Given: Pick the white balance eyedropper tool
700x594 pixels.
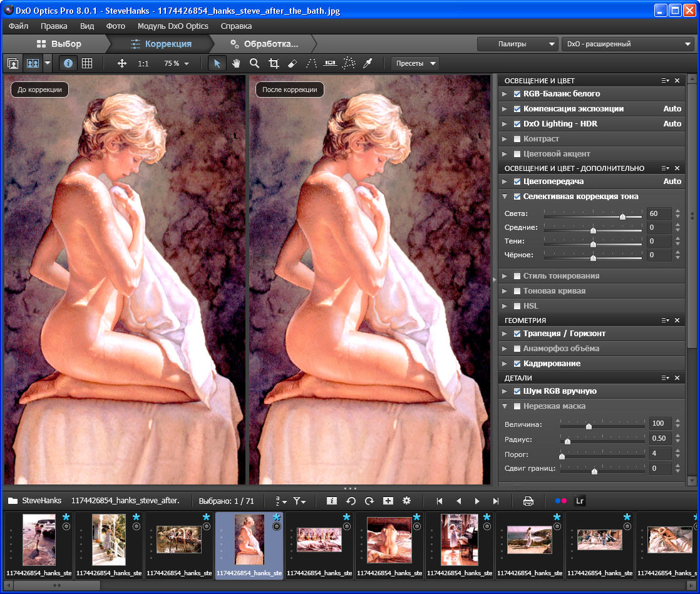Looking at the screenshot, I should click(x=368, y=63).
